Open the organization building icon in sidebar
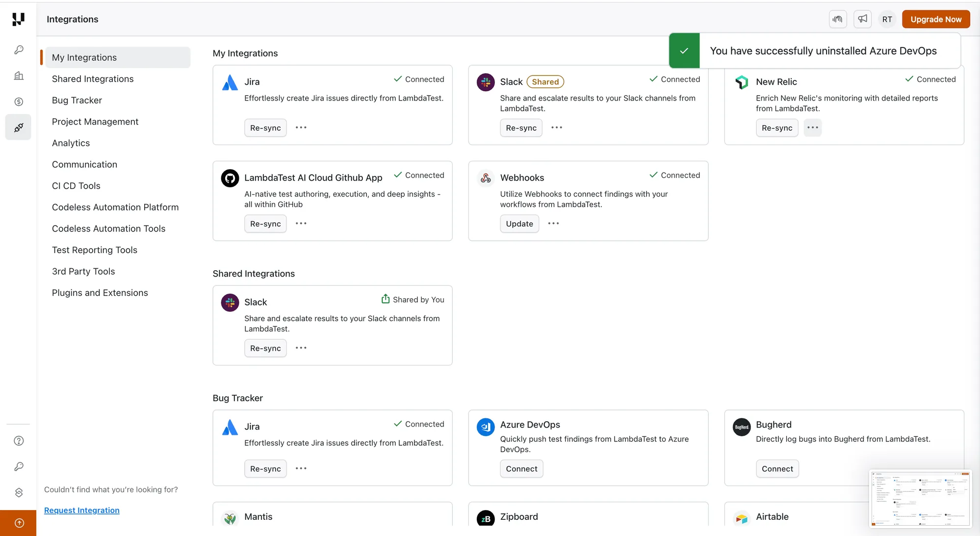This screenshot has width=980, height=536. pyautogui.click(x=19, y=76)
